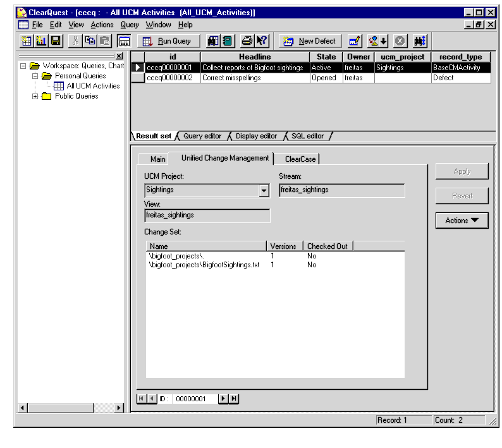Viewport: 502px width, 448px height.
Task: Click the context help arrow-question icon
Action: 262,41
